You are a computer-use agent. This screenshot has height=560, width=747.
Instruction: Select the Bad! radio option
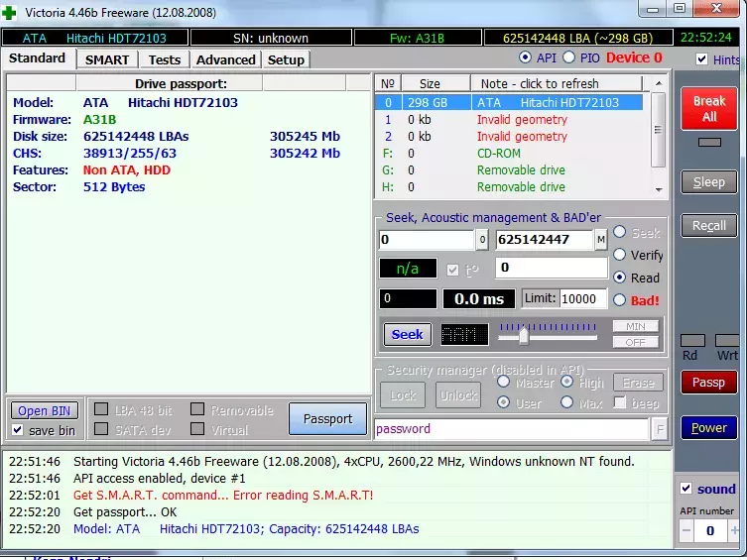point(619,299)
